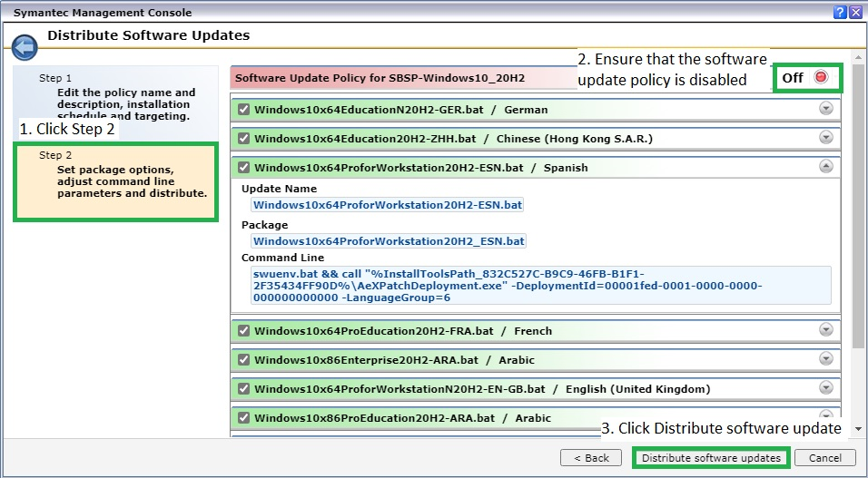868x478 pixels.
Task: Click the Command Line text box
Action: (x=541, y=286)
